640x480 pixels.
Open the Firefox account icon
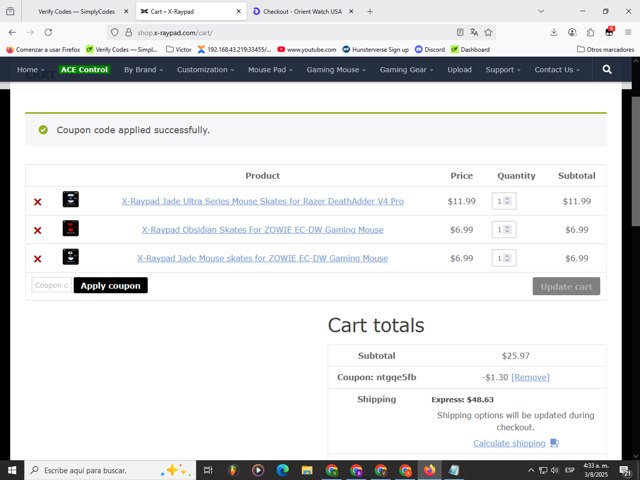click(572, 32)
